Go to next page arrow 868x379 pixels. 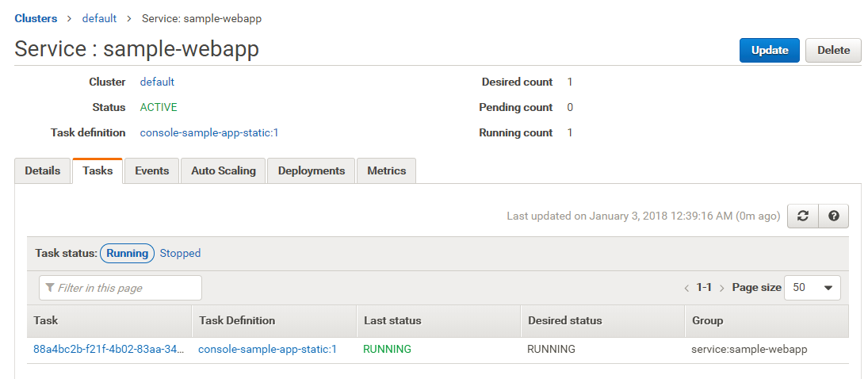[721, 288]
